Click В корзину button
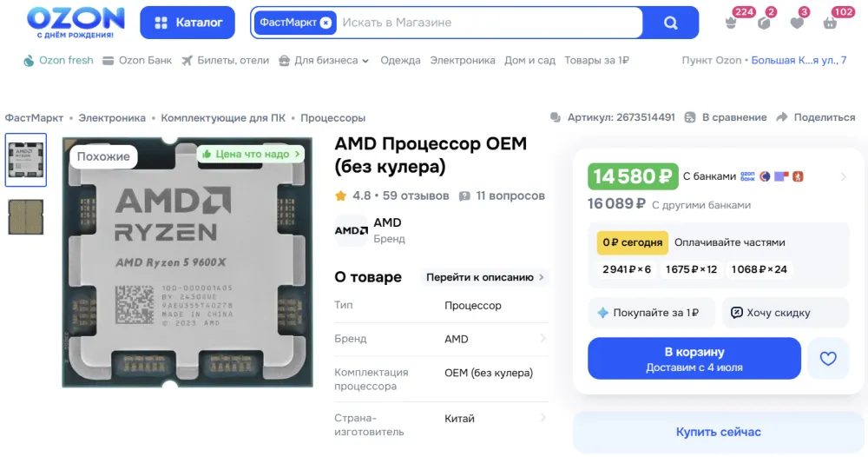Screen dimensions: 868x457 [x=694, y=359]
